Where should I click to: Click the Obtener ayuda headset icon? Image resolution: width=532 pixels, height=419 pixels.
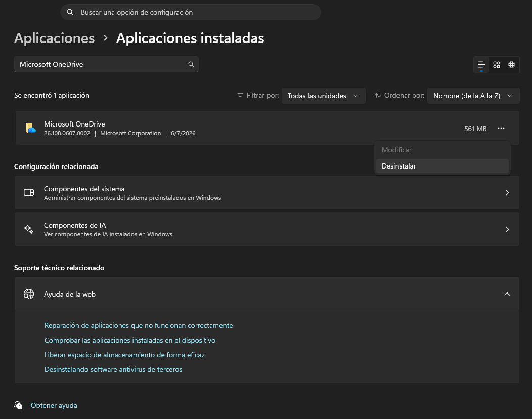pyautogui.click(x=18, y=405)
